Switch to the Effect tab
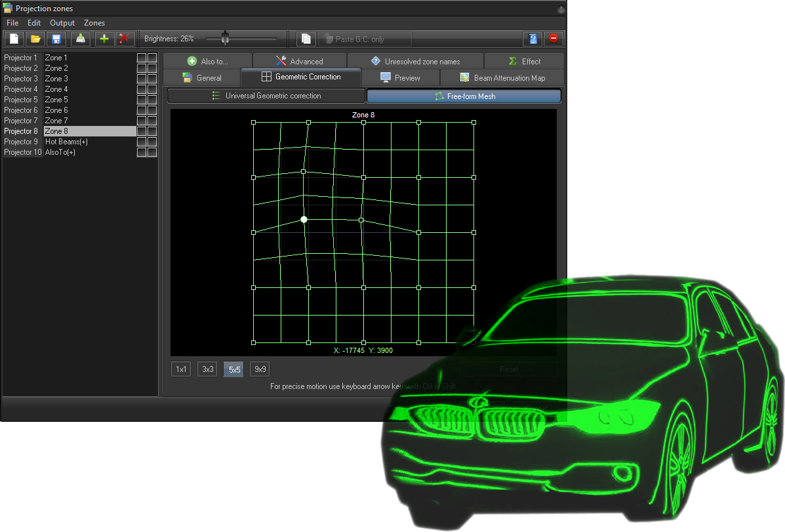Screen dimensions: 785x532 pyautogui.click(x=524, y=61)
